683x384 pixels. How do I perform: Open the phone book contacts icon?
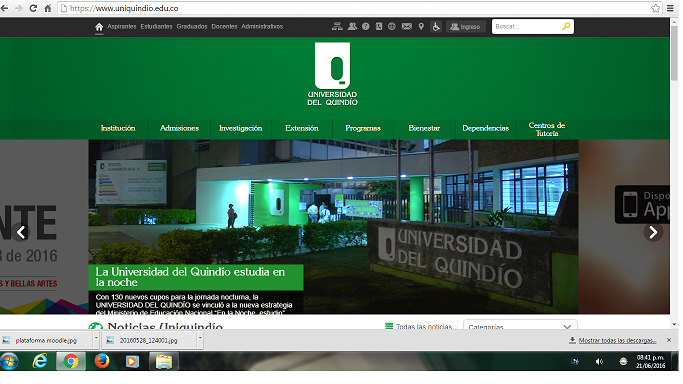(379, 27)
